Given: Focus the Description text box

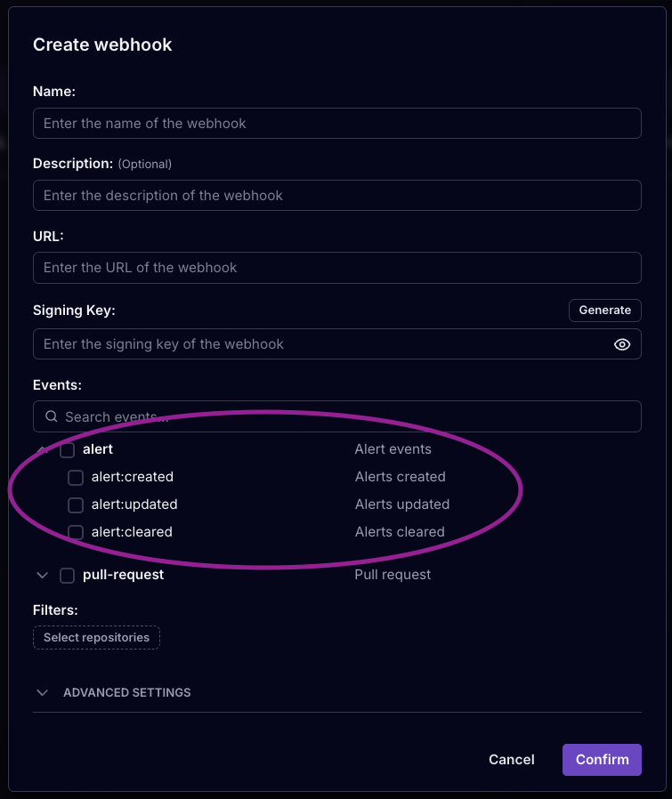Looking at the screenshot, I should [336, 195].
